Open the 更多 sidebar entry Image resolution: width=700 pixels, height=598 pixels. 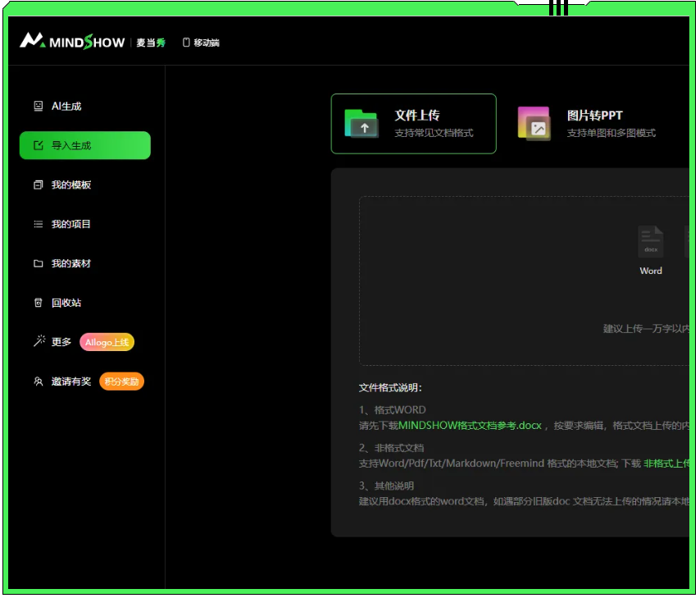pos(61,342)
